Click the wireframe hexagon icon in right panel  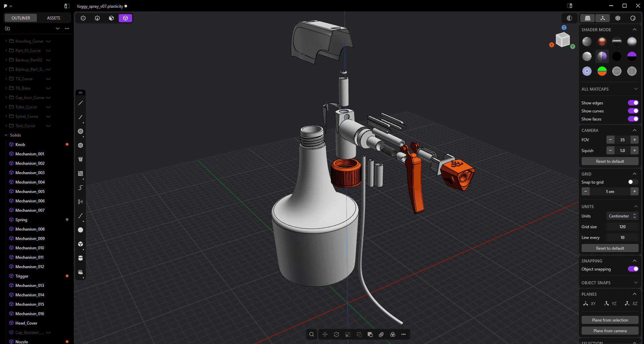tap(618, 18)
